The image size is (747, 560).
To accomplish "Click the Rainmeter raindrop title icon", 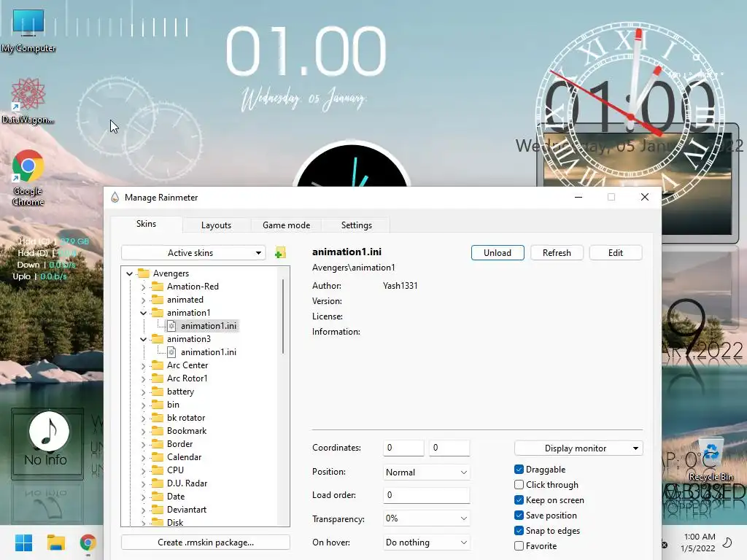I will pyautogui.click(x=115, y=197).
